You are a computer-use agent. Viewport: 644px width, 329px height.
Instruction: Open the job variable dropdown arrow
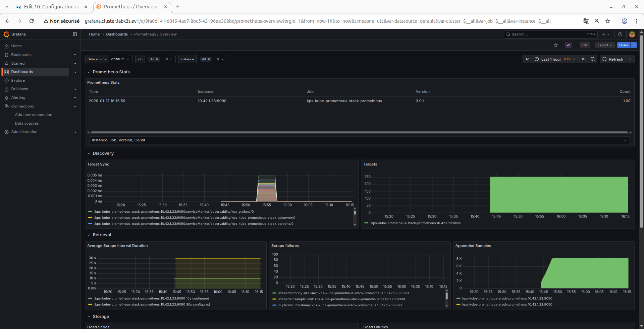click(x=171, y=59)
